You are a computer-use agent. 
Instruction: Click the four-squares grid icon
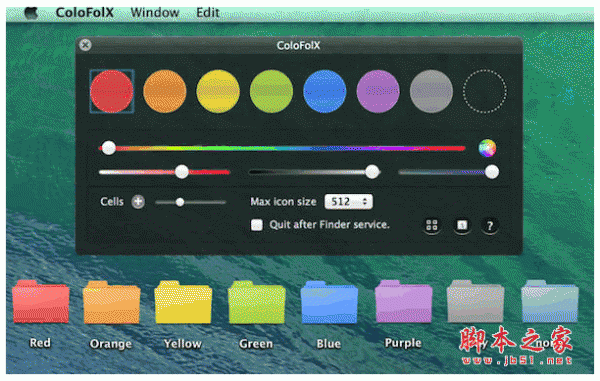(x=432, y=225)
